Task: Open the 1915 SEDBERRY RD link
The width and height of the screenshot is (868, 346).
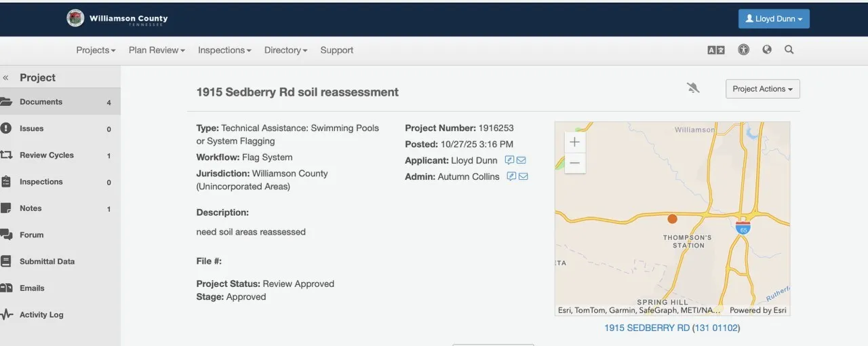Action: coord(646,328)
